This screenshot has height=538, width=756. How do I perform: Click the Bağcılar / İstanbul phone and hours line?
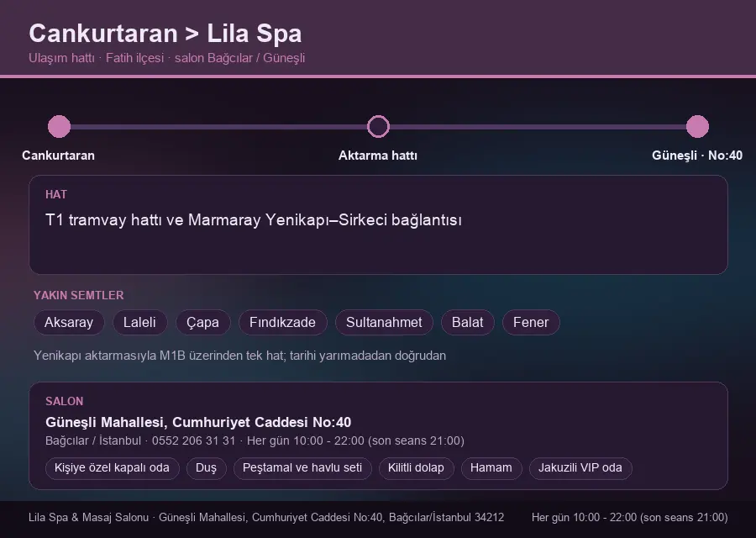coord(255,440)
